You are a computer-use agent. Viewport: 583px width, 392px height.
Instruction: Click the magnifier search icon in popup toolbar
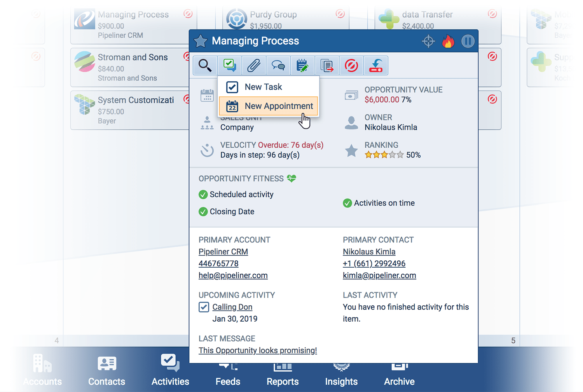pos(205,65)
